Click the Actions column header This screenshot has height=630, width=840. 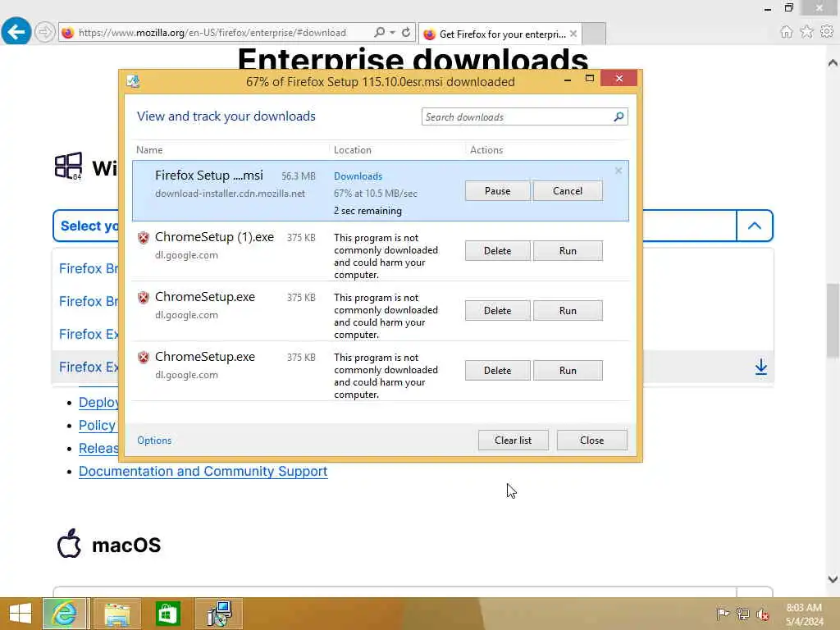[x=486, y=150]
